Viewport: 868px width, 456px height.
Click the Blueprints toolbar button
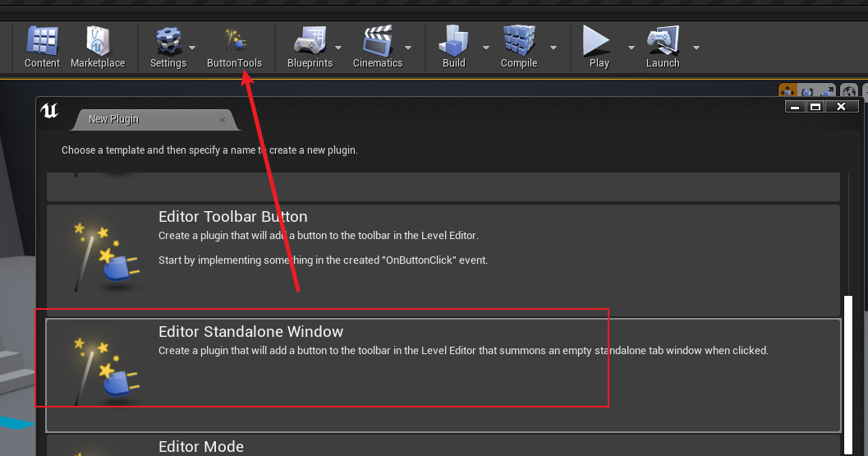[x=310, y=48]
